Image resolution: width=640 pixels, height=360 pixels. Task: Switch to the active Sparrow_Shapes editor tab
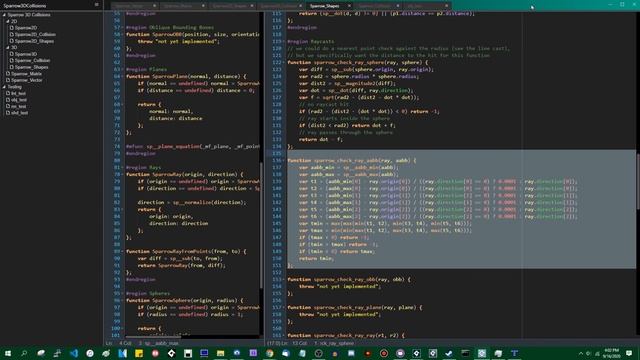325,6
